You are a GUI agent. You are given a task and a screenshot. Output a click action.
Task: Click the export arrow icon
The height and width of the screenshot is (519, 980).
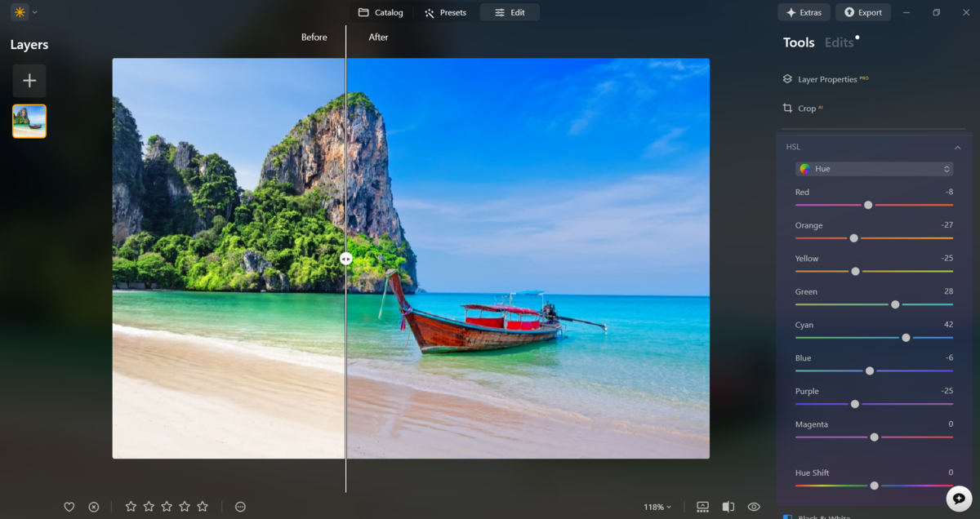coord(849,12)
